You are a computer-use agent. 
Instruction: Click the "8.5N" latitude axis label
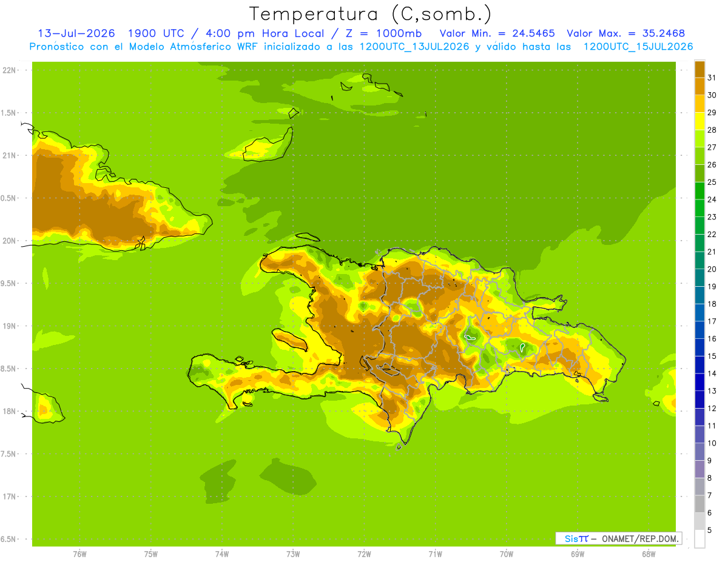point(9,369)
